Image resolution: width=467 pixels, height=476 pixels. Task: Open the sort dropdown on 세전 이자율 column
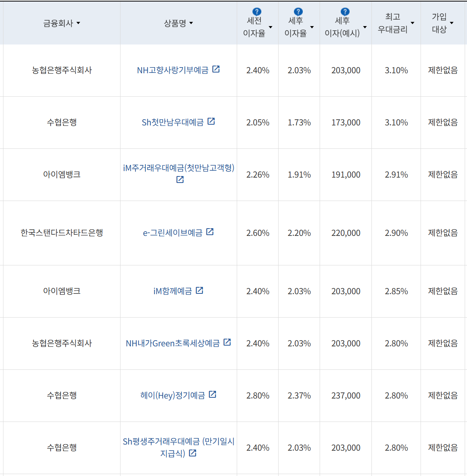pos(271,28)
